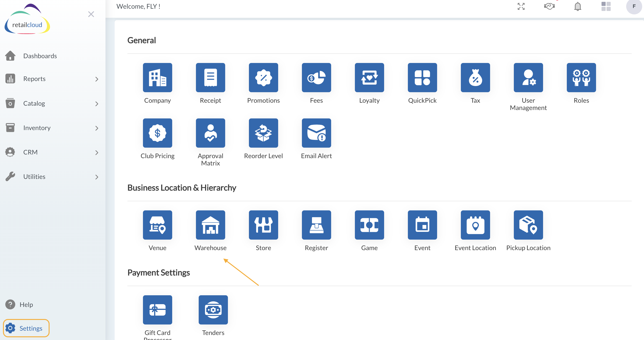
Task: Open the Event icon
Action: [x=422, y=225]
